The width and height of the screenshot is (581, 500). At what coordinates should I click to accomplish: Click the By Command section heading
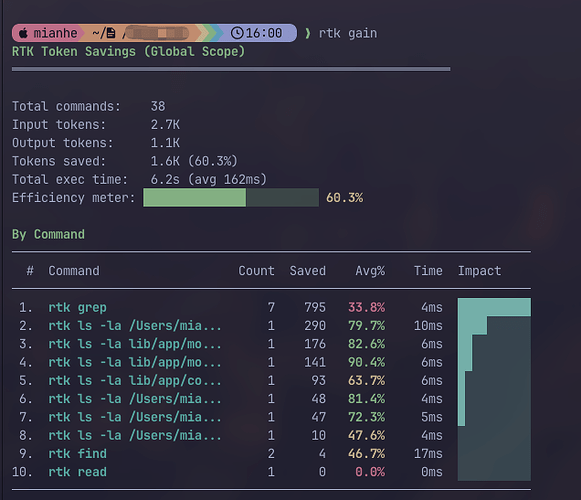[x=48, y=235]
